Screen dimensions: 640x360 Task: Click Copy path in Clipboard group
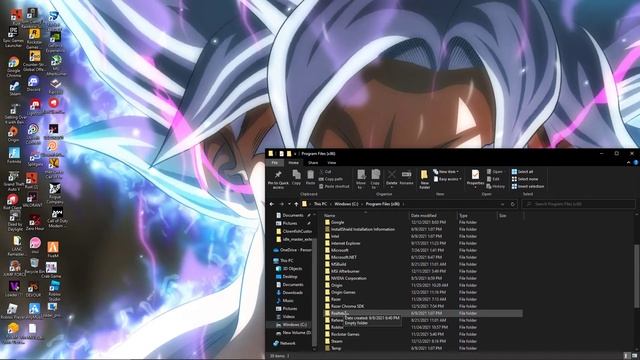331,179
